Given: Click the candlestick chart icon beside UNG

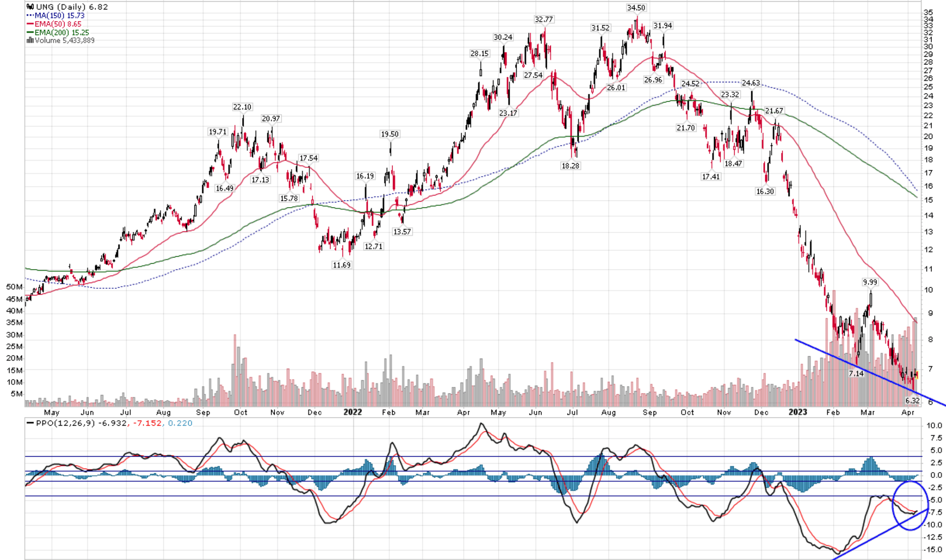Looking at the screenshot, I should tap(31, 7).
